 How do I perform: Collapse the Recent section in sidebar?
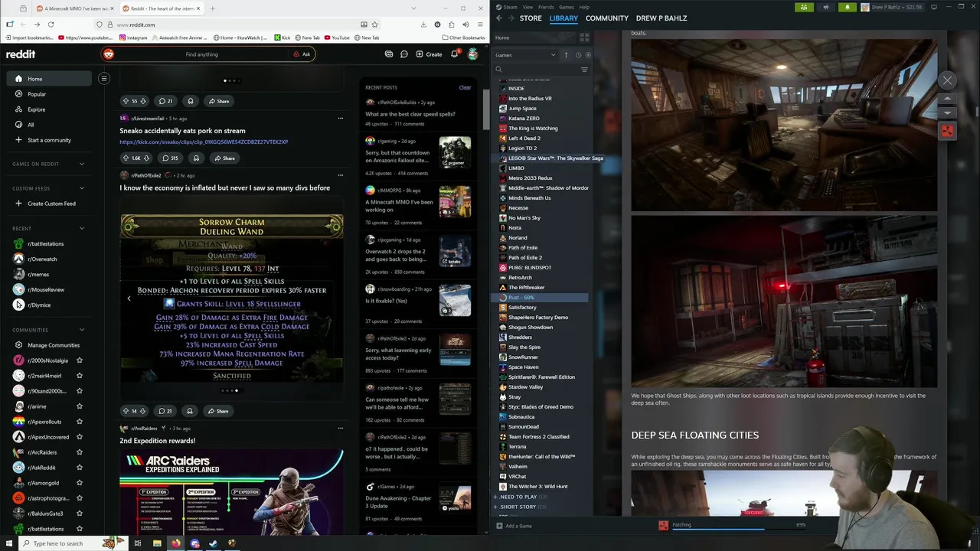82,228
